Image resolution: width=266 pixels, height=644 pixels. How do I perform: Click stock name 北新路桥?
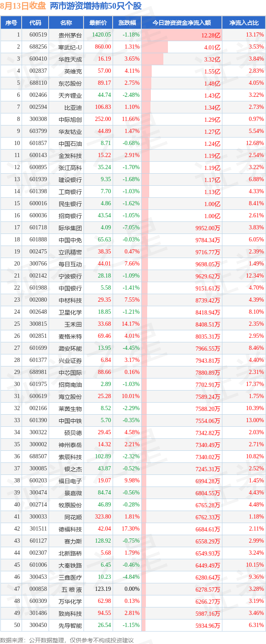70,553
